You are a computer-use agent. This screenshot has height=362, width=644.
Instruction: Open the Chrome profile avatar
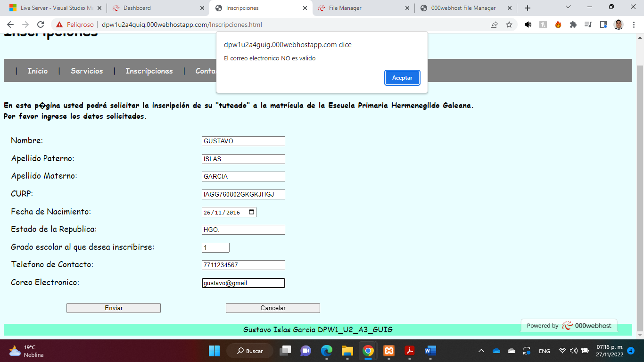tap(619, 25)
